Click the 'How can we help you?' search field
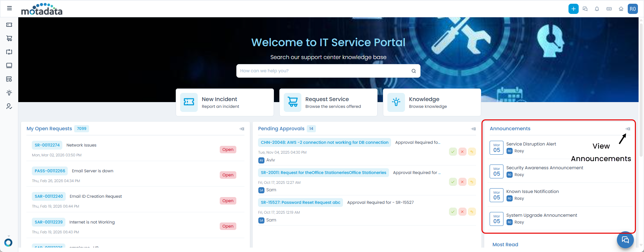 click(323, 71)
